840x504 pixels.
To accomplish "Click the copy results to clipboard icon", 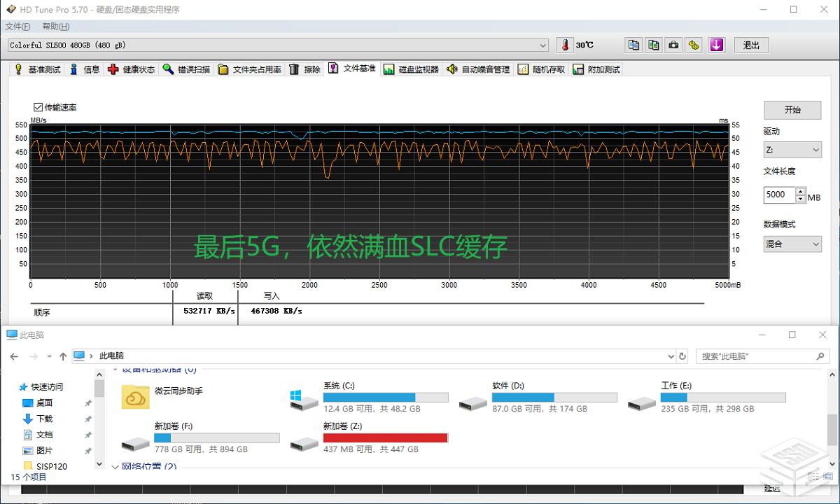I will 633,45.
